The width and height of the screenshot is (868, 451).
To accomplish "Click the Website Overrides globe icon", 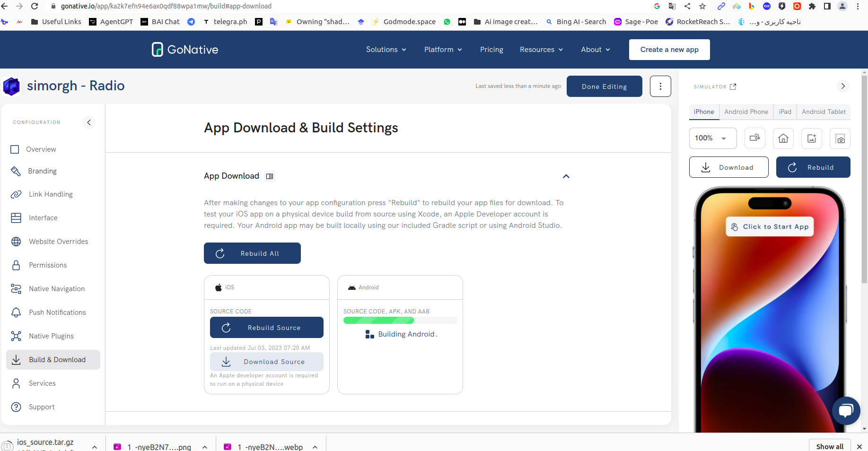I will tap(16, 242).
